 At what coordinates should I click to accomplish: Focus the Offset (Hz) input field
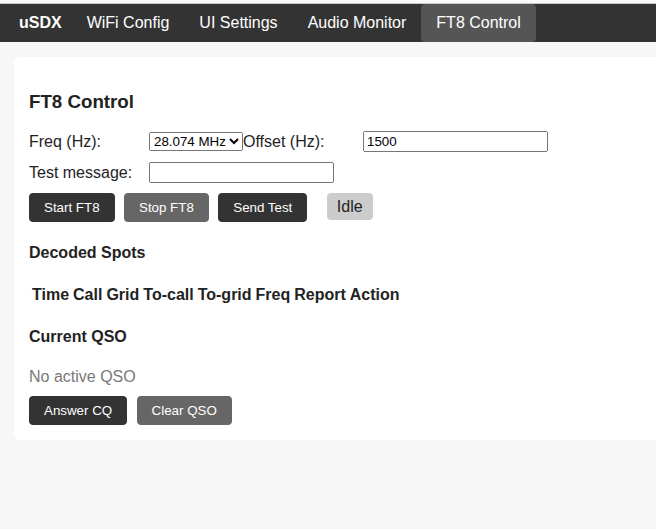tap(455, 142)
